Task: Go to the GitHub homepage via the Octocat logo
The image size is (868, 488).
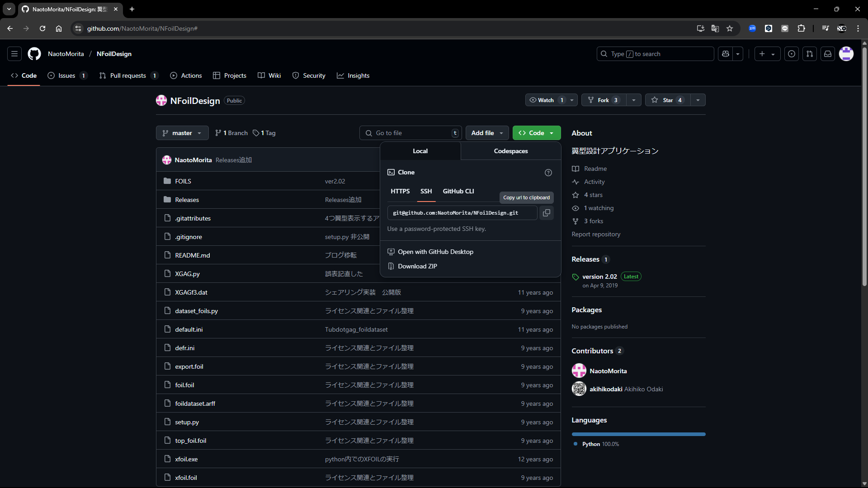Action: 34,54
